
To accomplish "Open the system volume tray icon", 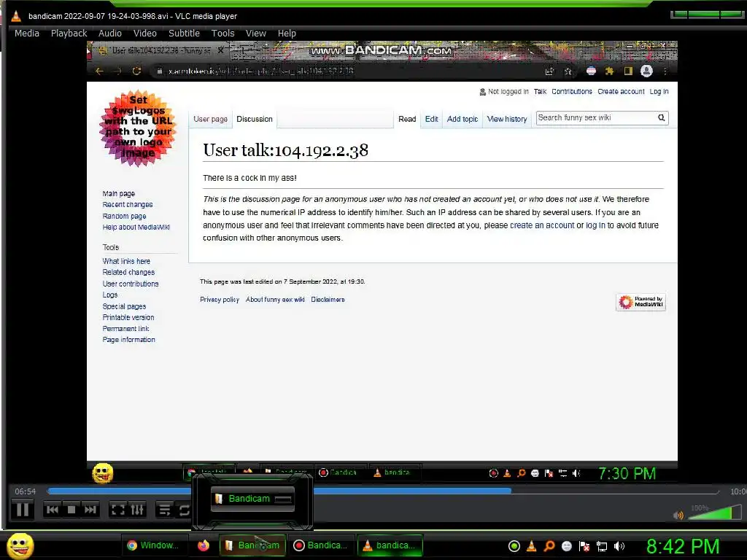I will click(619, 546).
